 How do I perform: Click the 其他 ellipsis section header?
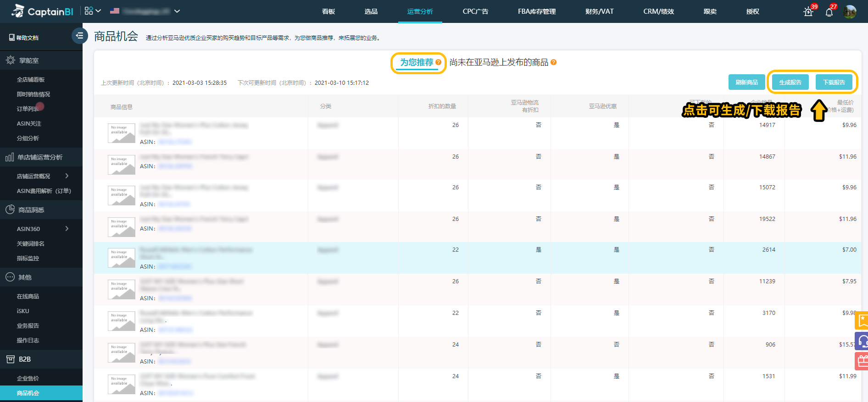[41, 277]
